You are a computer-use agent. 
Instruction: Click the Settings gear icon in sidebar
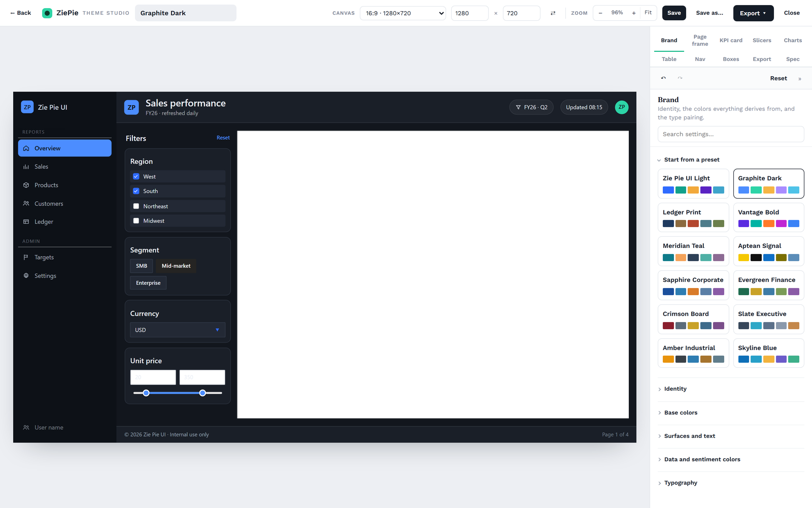pyautogui.click(x=26, y=275)
